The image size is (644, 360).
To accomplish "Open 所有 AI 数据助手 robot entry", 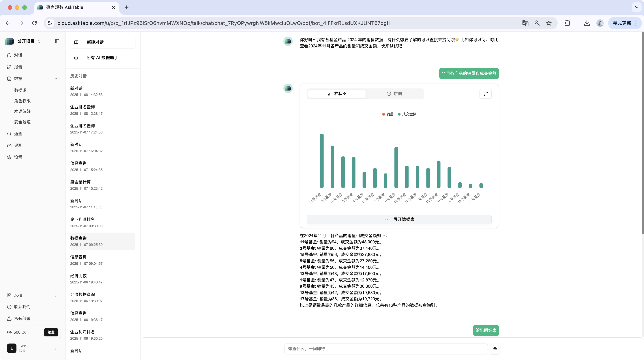I will [102, 57].
